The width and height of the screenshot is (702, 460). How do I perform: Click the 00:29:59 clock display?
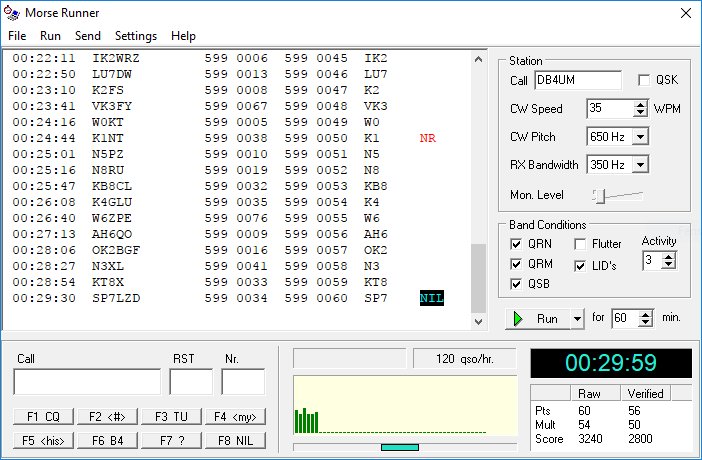(x=611, y=363)
